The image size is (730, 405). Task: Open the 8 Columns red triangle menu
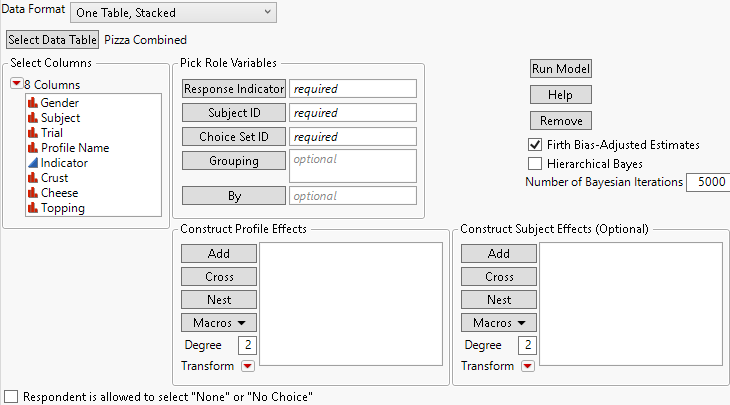[x=15, y=84]
